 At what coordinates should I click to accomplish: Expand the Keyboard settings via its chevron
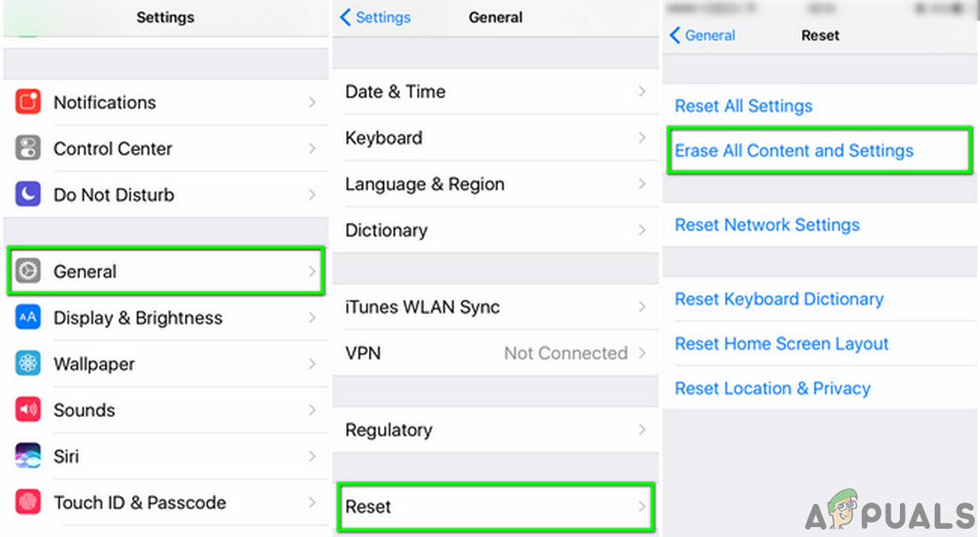coord(643,139)
